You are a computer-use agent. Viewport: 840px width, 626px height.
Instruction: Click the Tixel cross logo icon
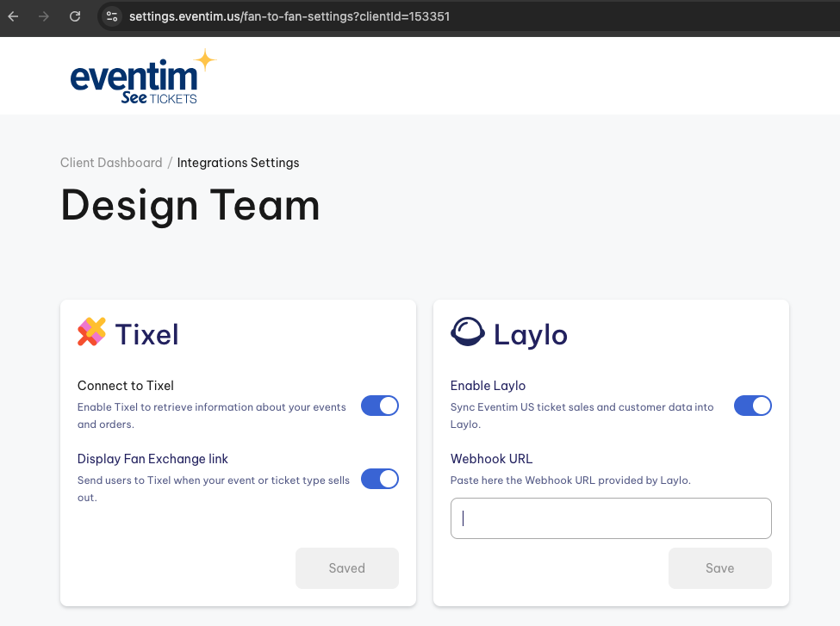click(x=91, y=332)
